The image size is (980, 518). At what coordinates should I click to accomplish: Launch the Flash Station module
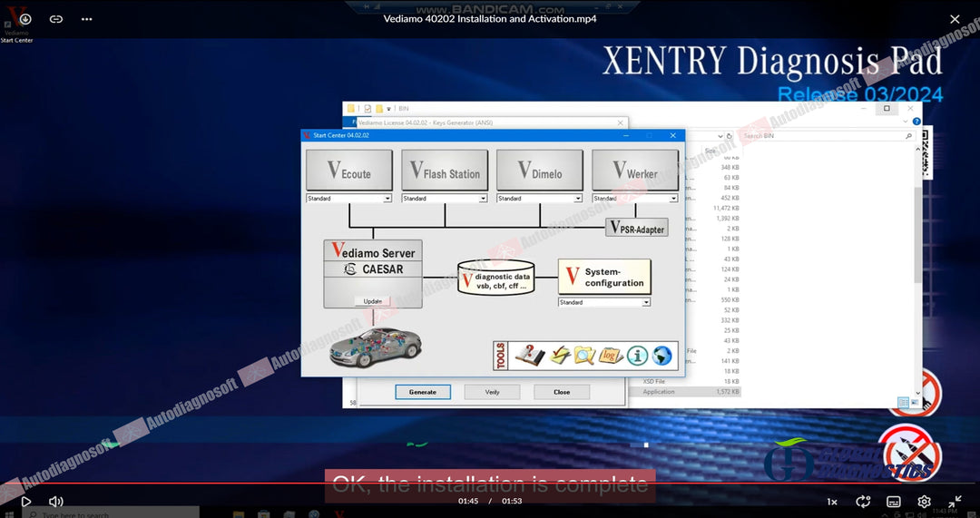pyautogui.click(x=445, y=170)
